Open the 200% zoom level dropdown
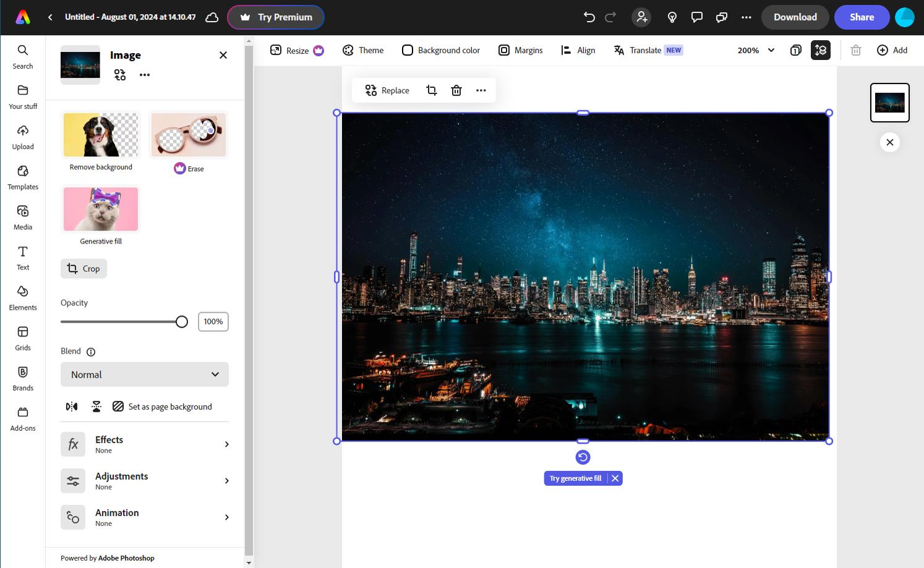This screenshot has height=568, width=924. 755,50
